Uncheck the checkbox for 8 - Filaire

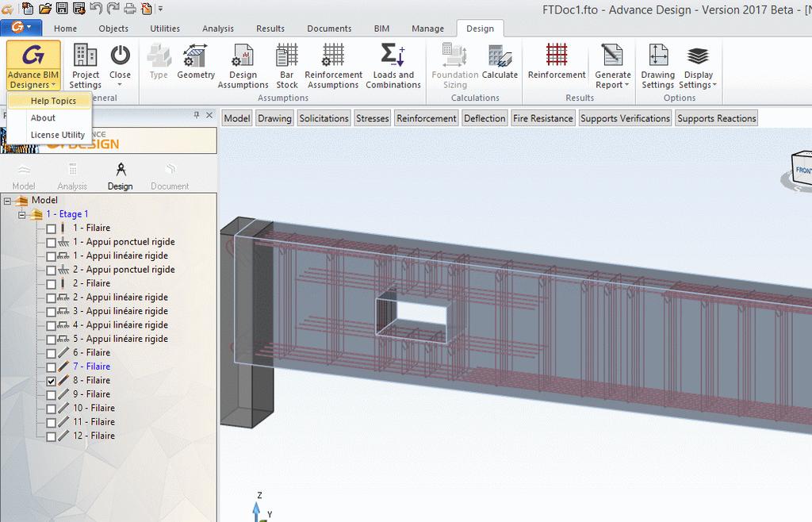pos(51,381)
